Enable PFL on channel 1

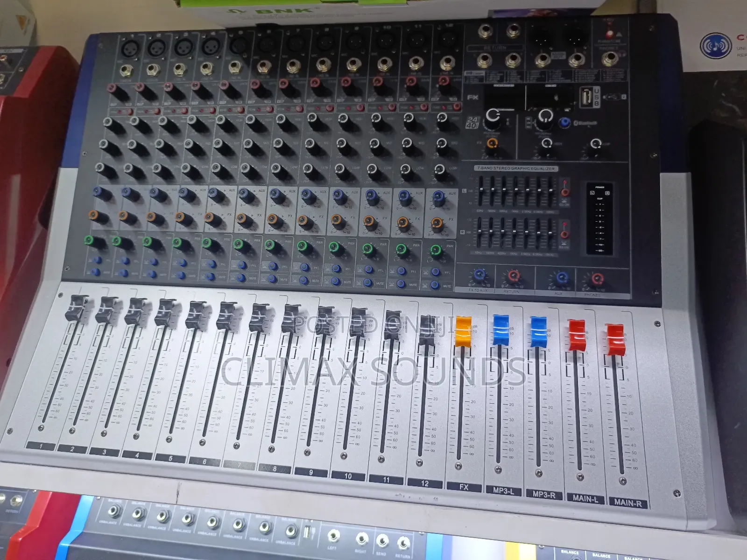(x=97, y=260)
